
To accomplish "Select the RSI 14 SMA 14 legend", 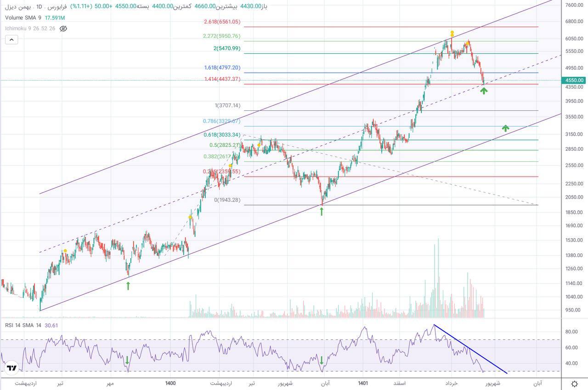I will tap(23, 325).
